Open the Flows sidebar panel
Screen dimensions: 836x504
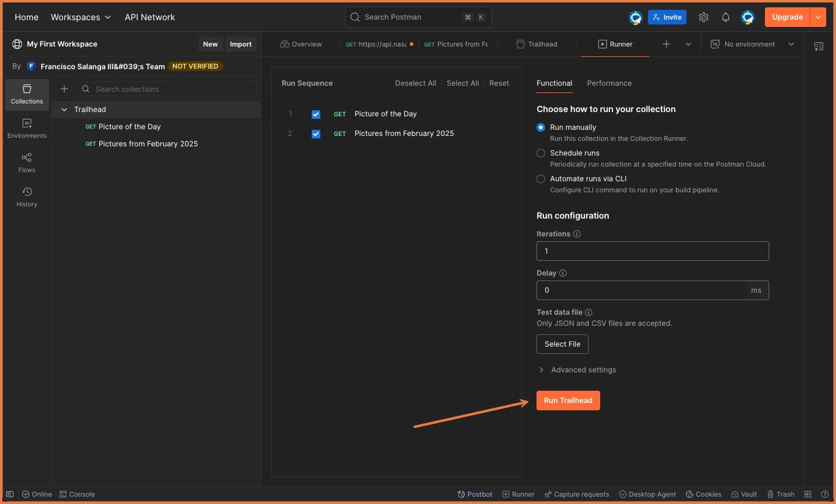pyautogui.click(x=27, y=163)
